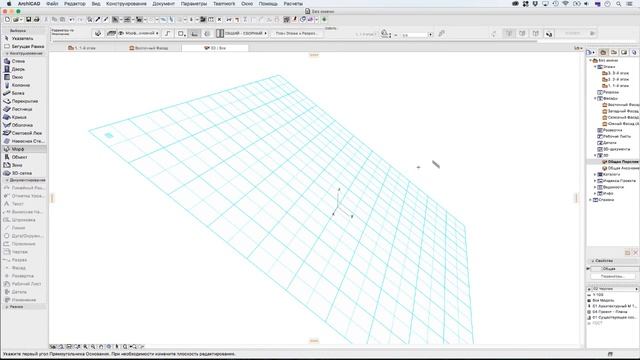Viewport: 640px width, 360px height.
Task: Select Общая Перспектива in Navigator
Action: (622, 162)
